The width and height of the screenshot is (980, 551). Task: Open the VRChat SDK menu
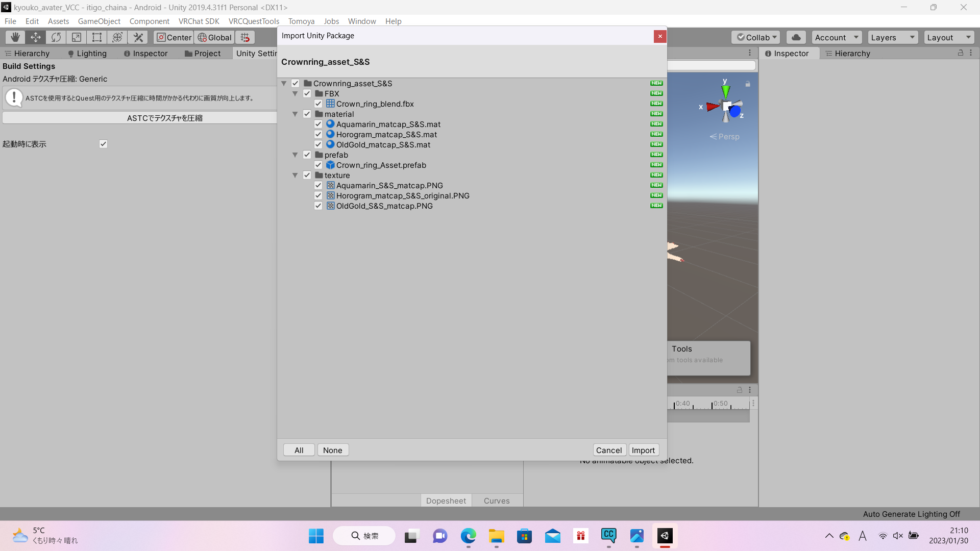coord(199,21)
